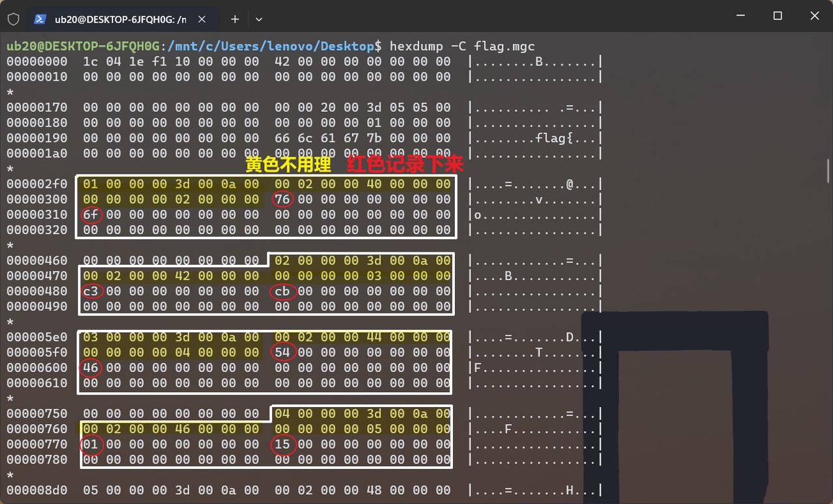This screenshot has height=504, width=833.
Task: Click the offset 000005f0
Action: (x=37, y=352)
